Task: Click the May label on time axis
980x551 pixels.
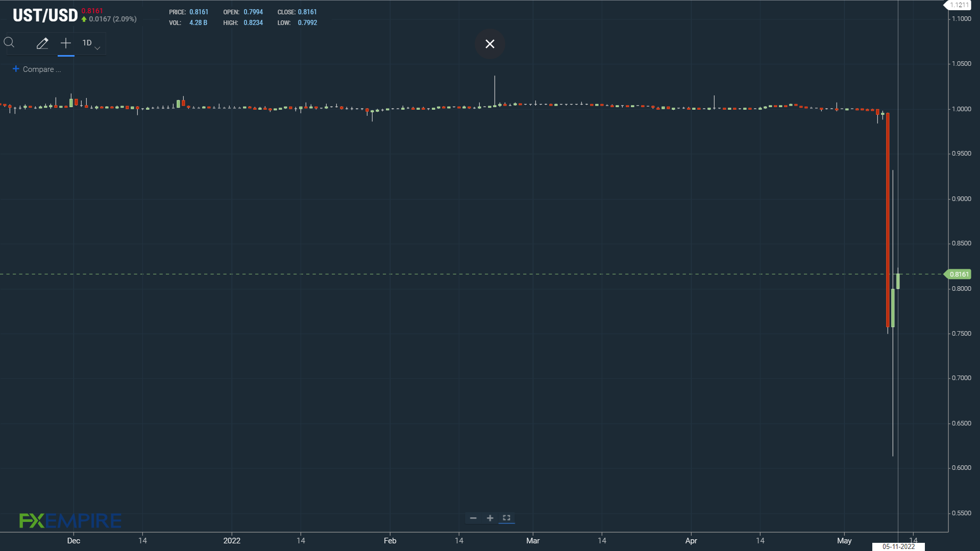Action: [x=844, y=541]
